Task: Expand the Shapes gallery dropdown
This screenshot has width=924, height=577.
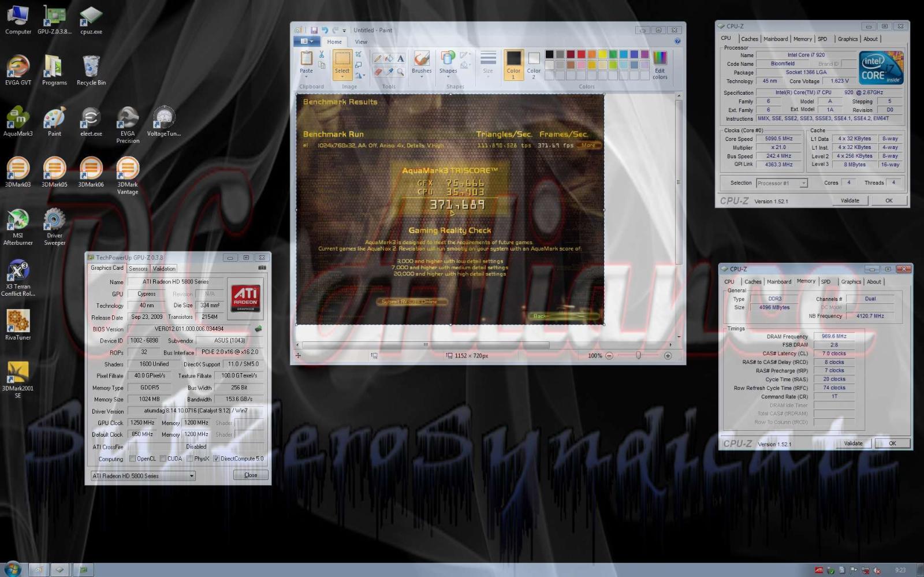Action: (448, 76)
